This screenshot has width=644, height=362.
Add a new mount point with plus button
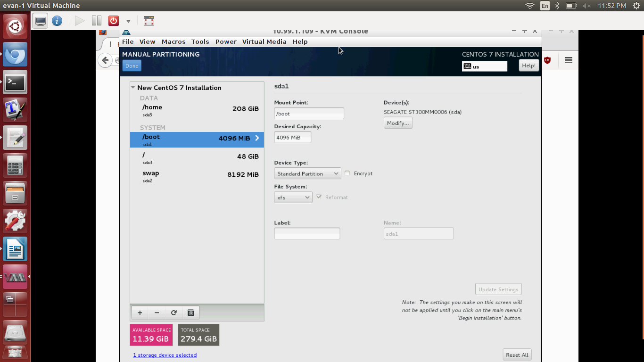140,313
